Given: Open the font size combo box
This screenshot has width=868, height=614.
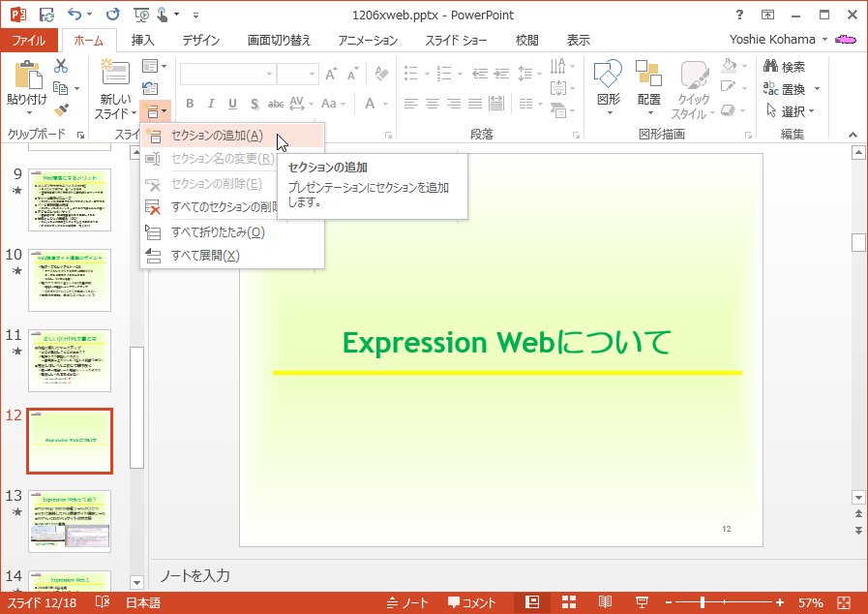Looking at the screenshot, I should [298, 74].
